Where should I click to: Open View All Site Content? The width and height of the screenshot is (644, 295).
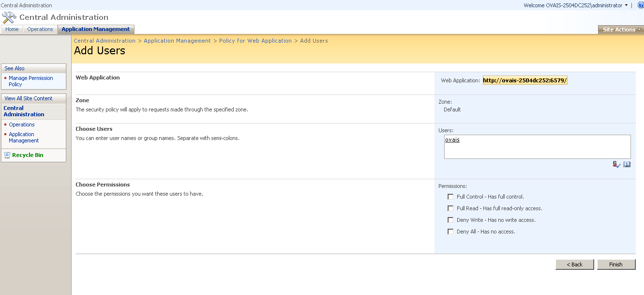(29, 98)
